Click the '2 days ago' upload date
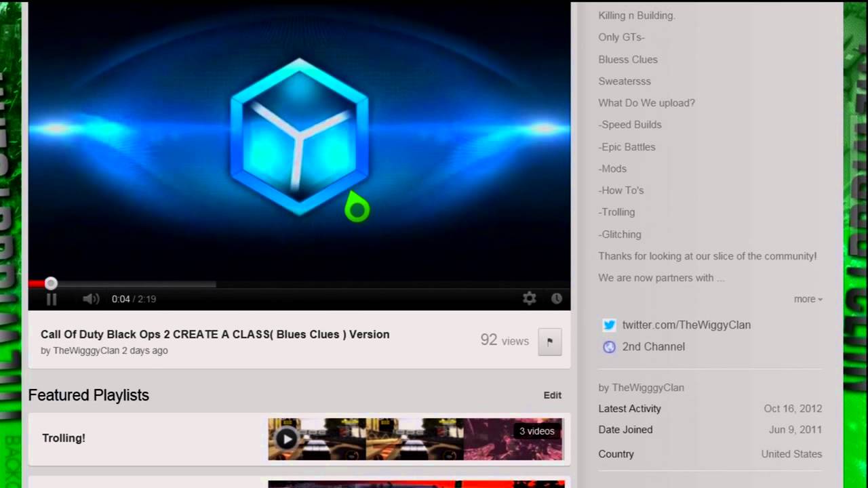Screen dimensions: 868x488 (x=145, y=350)
